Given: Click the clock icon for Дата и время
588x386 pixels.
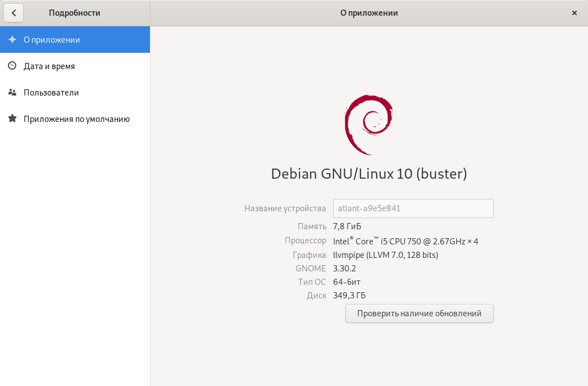Looking at the screenshot, I should tap(12, 66).
